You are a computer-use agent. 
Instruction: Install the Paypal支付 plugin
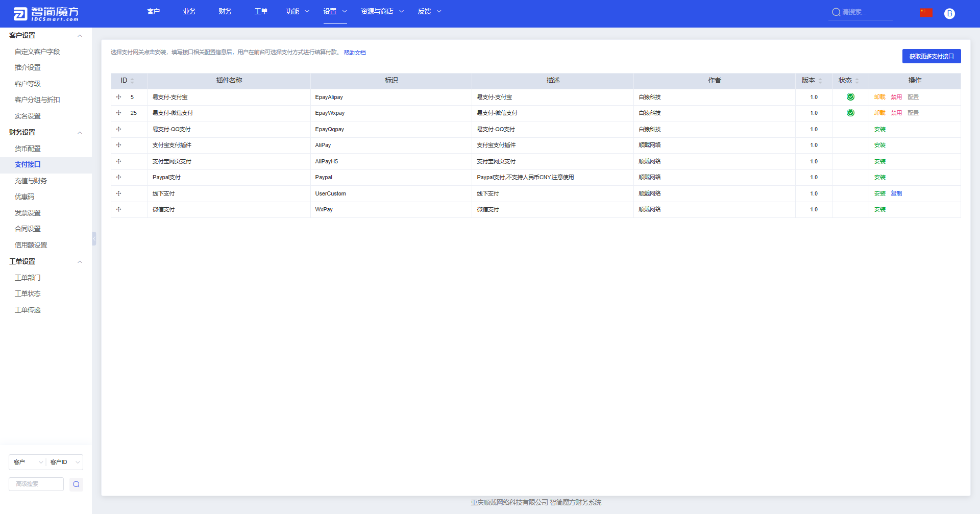tap(879, 177)
